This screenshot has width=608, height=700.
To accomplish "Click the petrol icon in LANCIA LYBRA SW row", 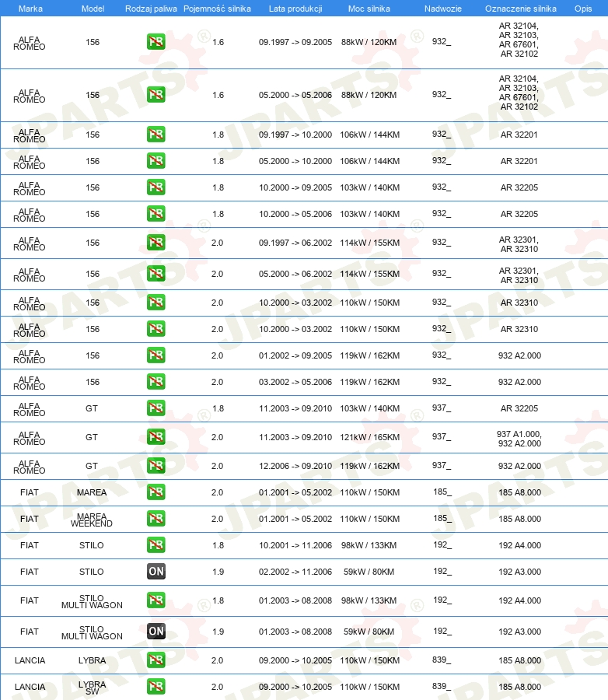I will [155, 686].
